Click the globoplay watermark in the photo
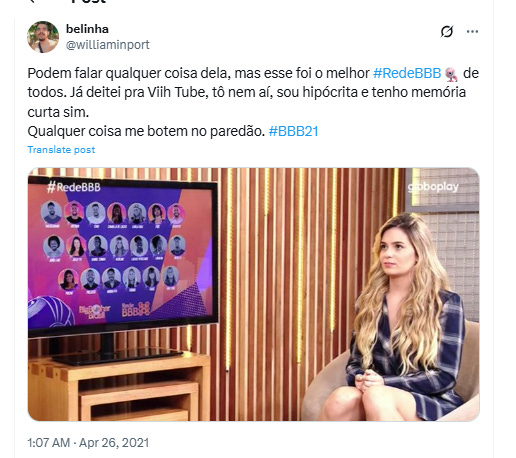 pos(433,187)
